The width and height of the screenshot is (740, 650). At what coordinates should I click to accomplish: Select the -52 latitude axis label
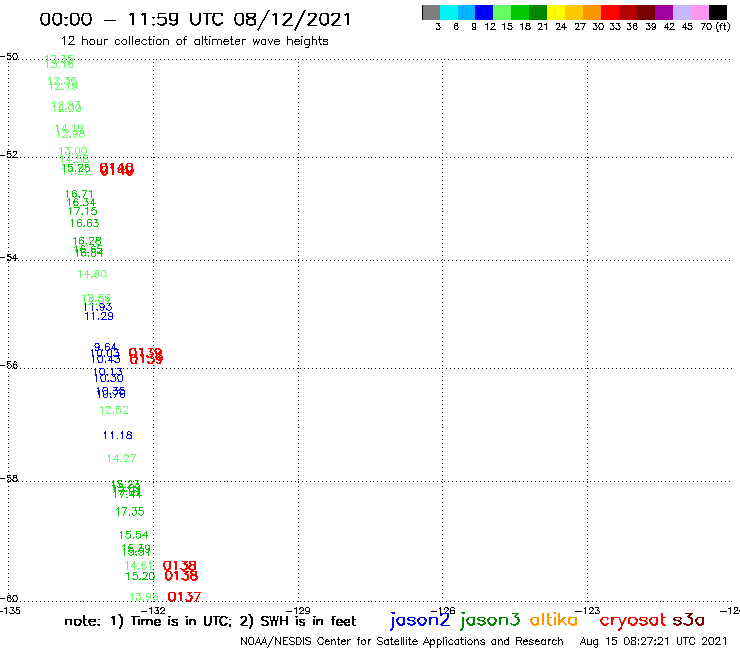(x=9, y=155)
